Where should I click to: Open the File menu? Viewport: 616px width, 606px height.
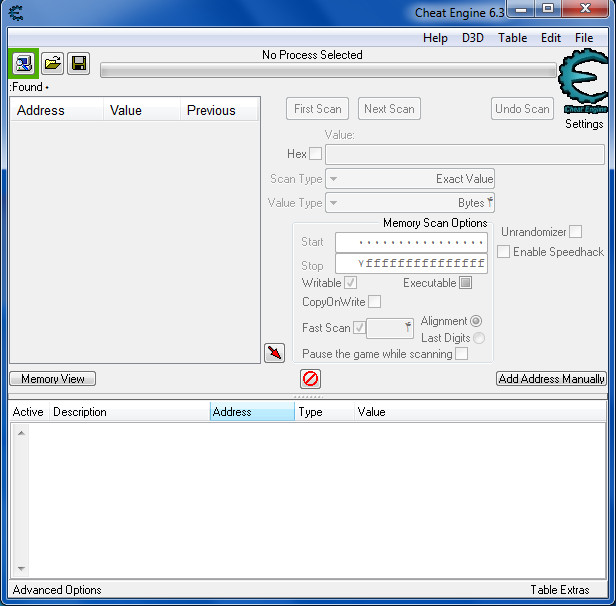click(584, 38)
